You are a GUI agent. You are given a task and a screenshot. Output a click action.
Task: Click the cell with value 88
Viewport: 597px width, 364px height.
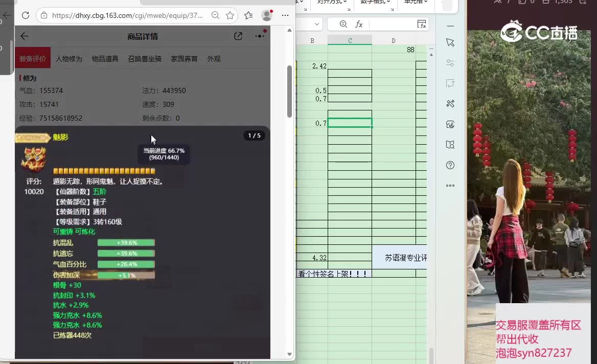(394, 50)
